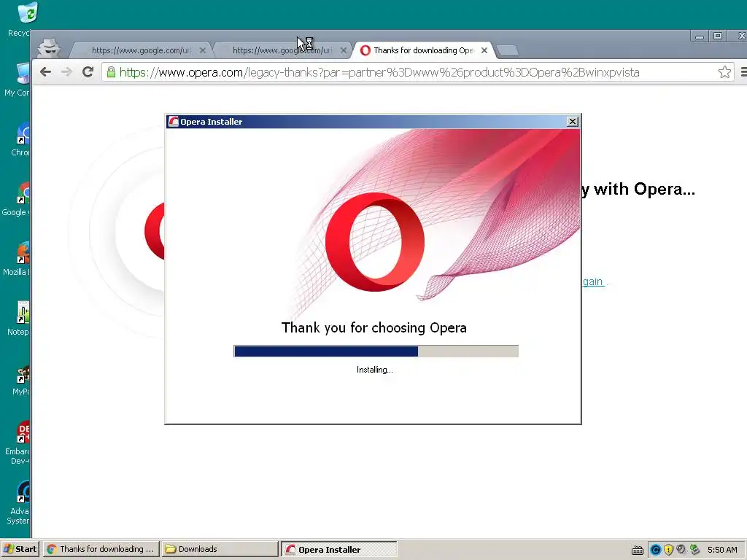This screenshot has height=560, width=747.
Task: Reload the Opera download page
Action: 88,72
